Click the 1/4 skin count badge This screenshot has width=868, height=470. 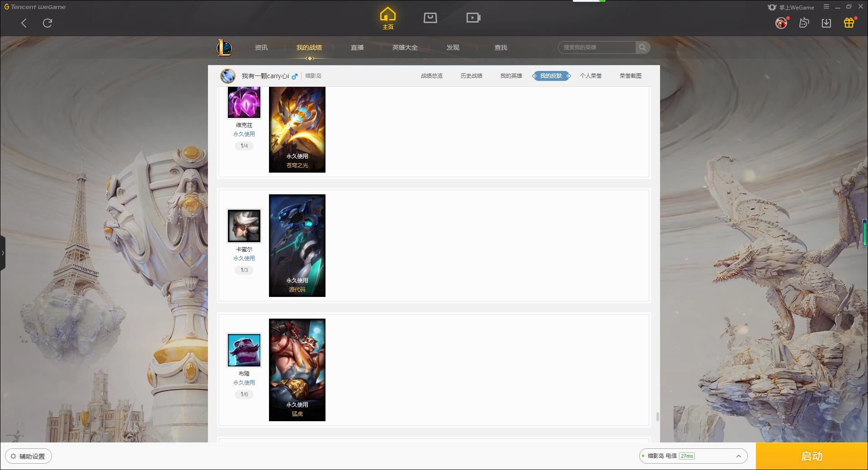coord(244,146)
